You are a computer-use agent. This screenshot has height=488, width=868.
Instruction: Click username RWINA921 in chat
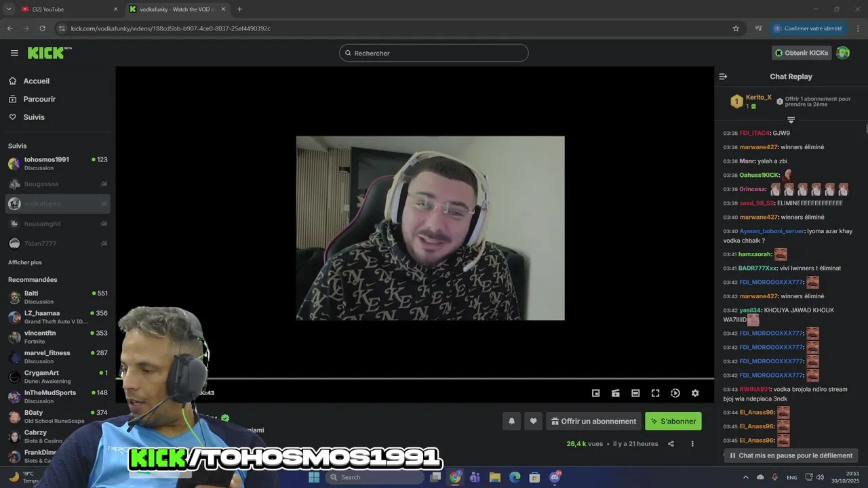tap(755, 389)
